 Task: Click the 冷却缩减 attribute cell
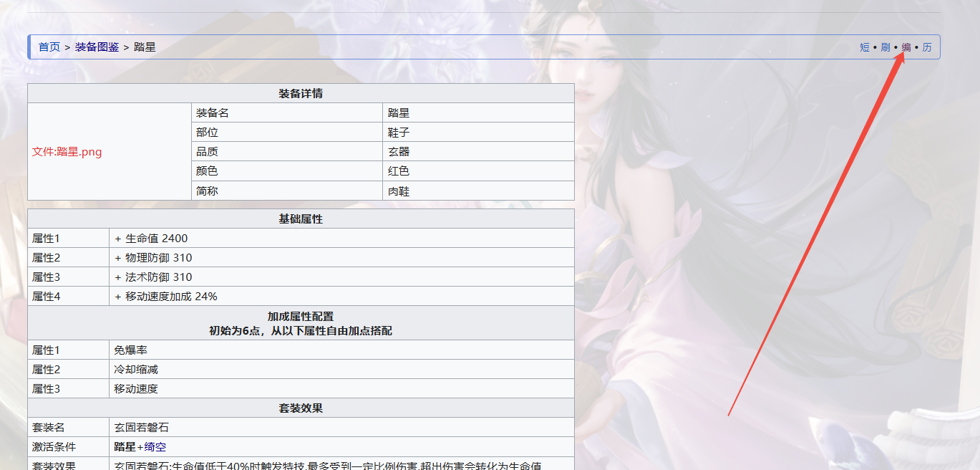point(341,370)
